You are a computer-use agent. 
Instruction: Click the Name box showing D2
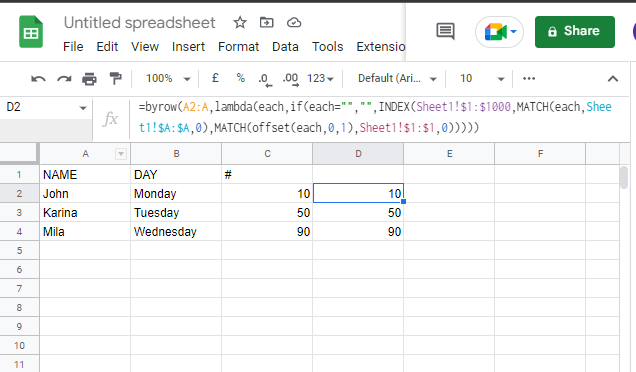point(39,107)
